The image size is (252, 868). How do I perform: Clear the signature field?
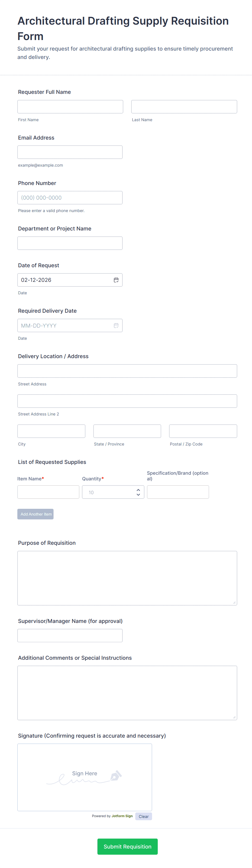coord(143,816)
